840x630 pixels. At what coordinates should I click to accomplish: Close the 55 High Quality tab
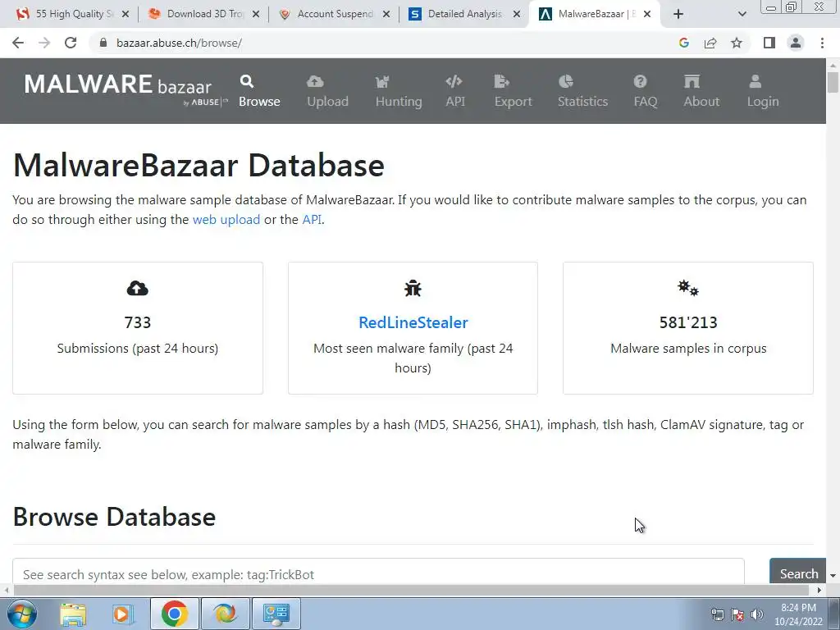(x=126, y=15)
